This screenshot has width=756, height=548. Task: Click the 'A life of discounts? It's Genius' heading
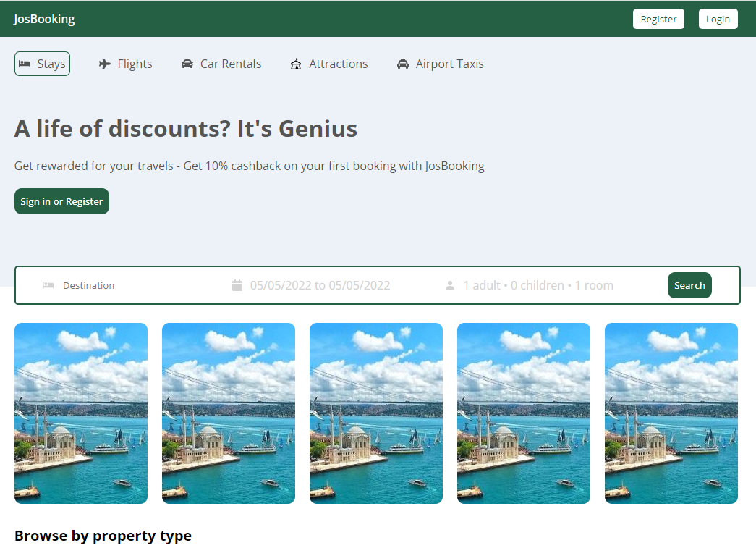186,129
